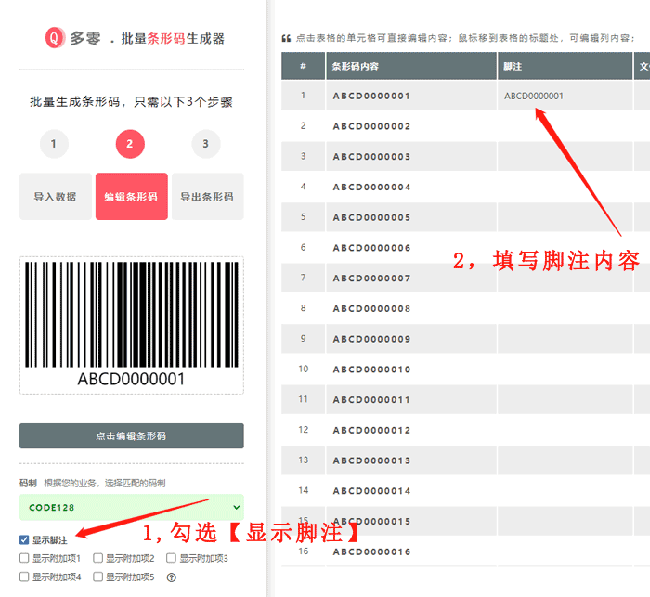
Task: Select barcode cell ABCD0000014
Action: coord(411,490)
